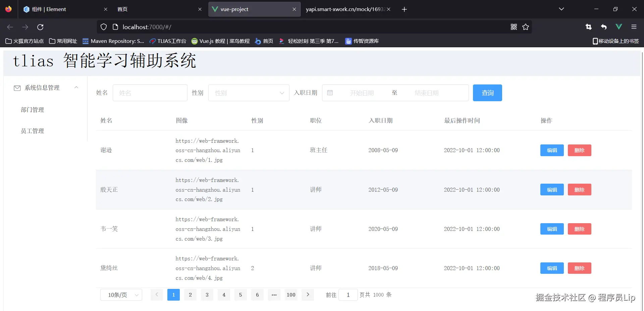Click the 结束日期 date field
This screenshot has height=311, width=644.
[427, 93]
